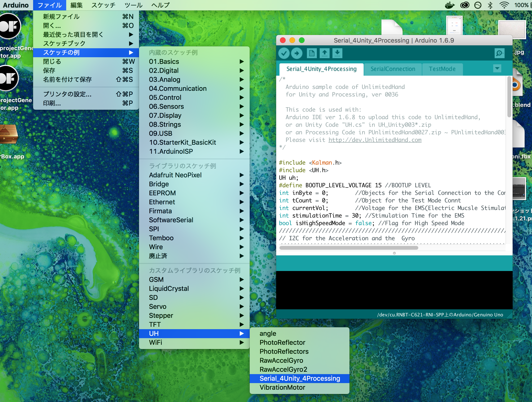The image size is (532, 402).
Task: Expand the スケッチブック submenu
Action: [x=86, y=44]
